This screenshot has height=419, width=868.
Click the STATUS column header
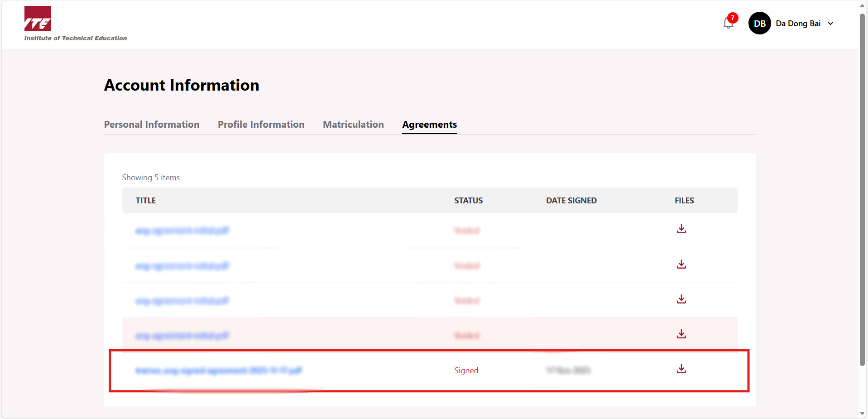pyautogui.click(x=468, y=201)
